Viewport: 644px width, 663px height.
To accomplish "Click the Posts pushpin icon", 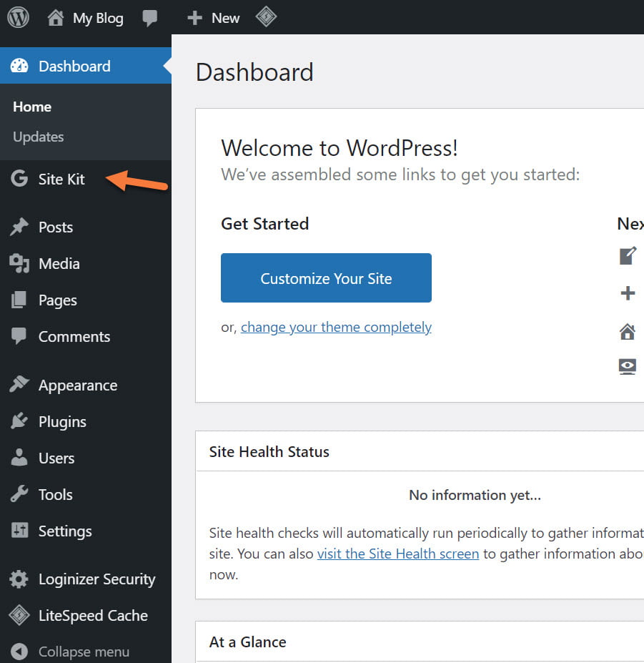I will pyautogui.click(x=19, y=227).
